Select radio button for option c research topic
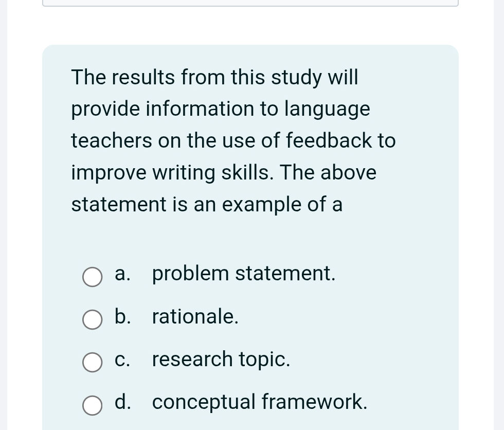 pyautogui.click(x=93, y=363)
